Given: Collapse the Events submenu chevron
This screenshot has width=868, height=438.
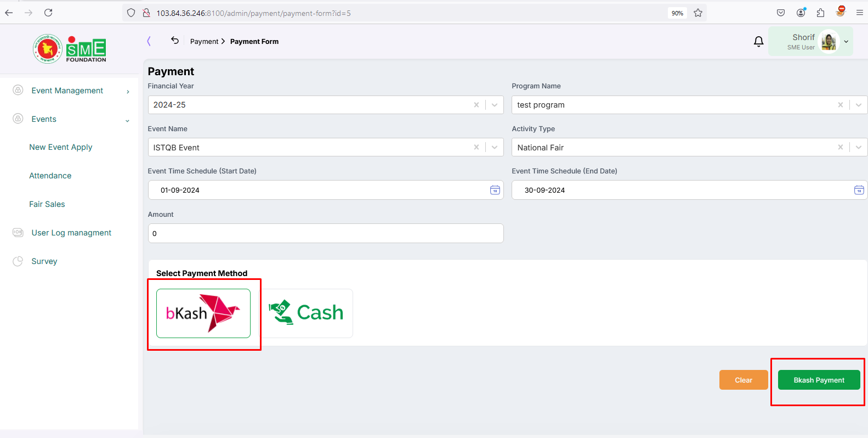Looking at the screenshot, I should pos(127,121).
